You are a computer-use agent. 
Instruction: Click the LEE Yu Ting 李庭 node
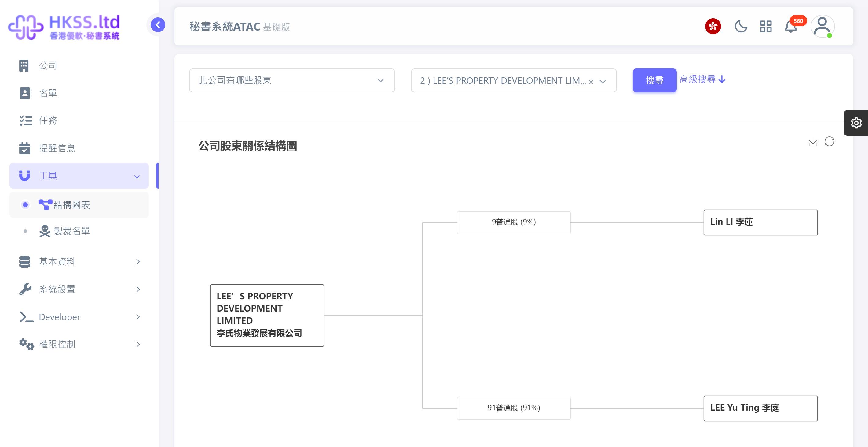tap(760, 408)
